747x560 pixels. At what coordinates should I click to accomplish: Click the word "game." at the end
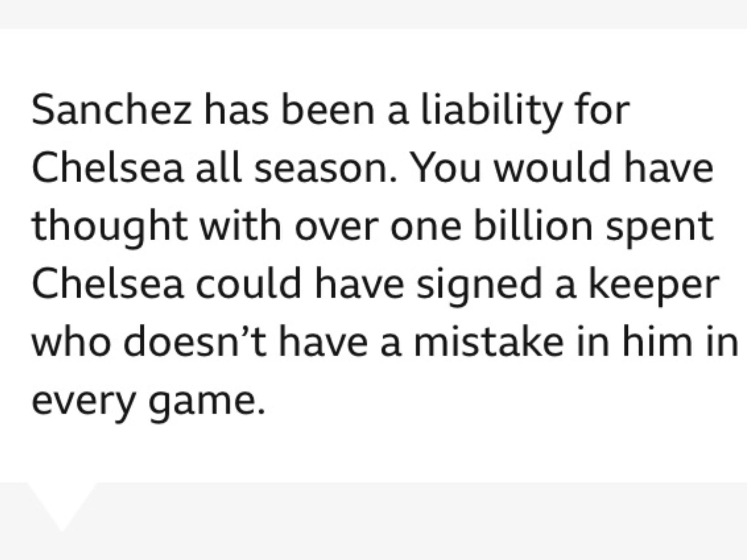tap(207, 404)
